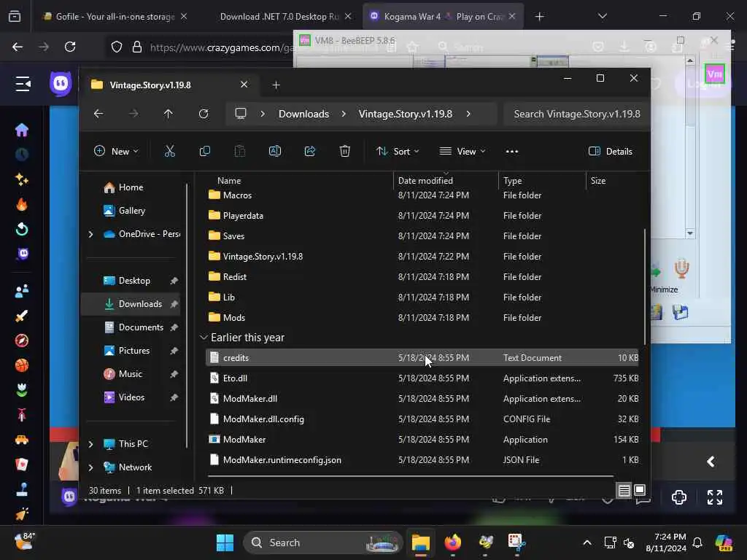The image size is (747, 560).
Task: Open Music in navigation pane
Action: 130,374
